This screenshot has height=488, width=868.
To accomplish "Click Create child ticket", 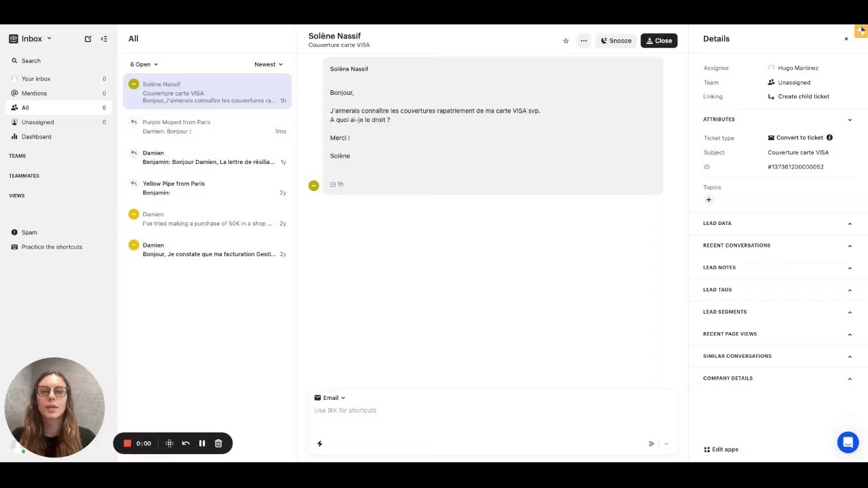I will pyautogui.click(x=798, y=96).
